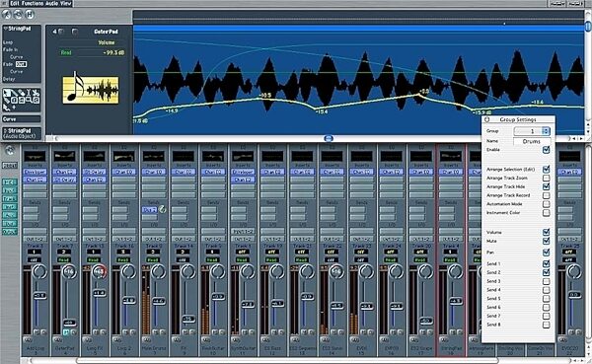Image resolution: width=592 pixels, height=364 pixels.
Task: Select the Crossfade tool in the toolbox
Action: tap(37, 100)
